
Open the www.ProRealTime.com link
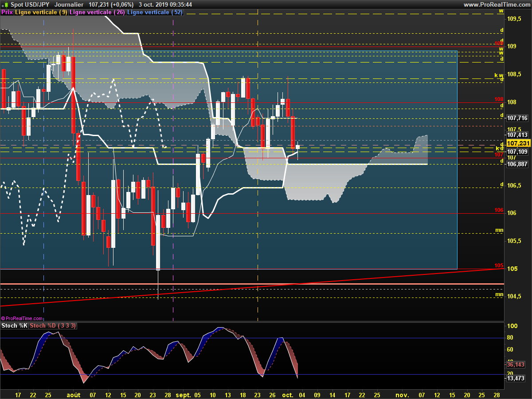coord(497,4)
